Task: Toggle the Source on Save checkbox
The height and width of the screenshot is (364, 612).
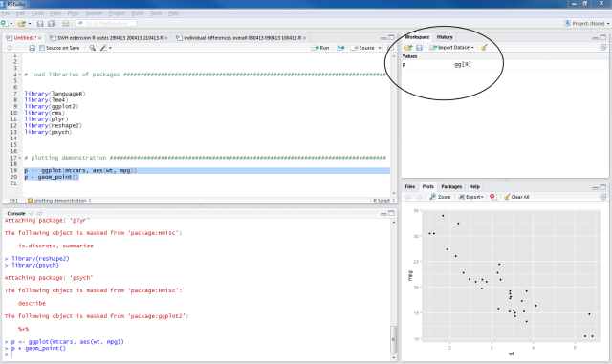Action: [x=42, y=48]
